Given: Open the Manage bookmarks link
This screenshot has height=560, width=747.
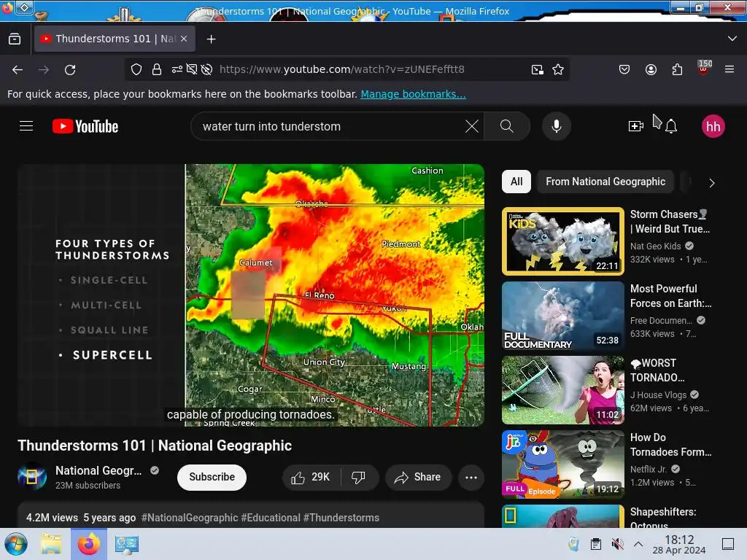Looking at the screenshot, I should tap(413, 94).
